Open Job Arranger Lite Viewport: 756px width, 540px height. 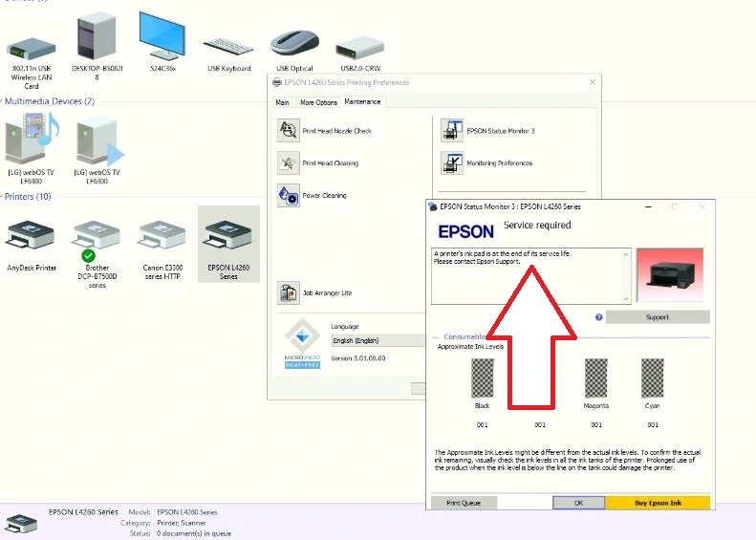(x=289, y=292)
